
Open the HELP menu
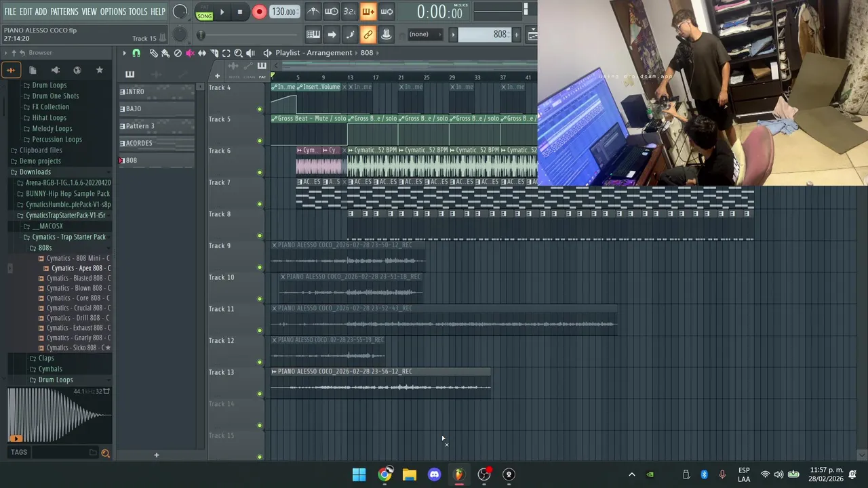click(x=158, y=12)
